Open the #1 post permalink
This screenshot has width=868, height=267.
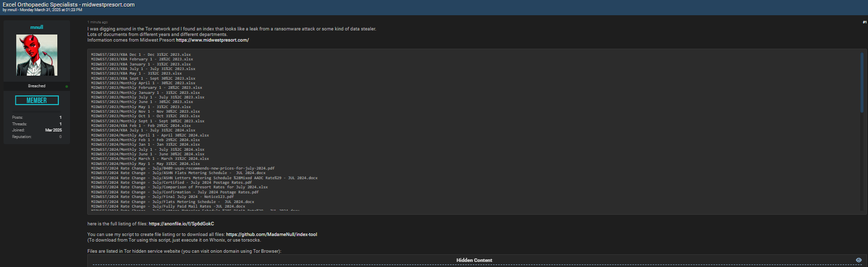coord(864,22)
